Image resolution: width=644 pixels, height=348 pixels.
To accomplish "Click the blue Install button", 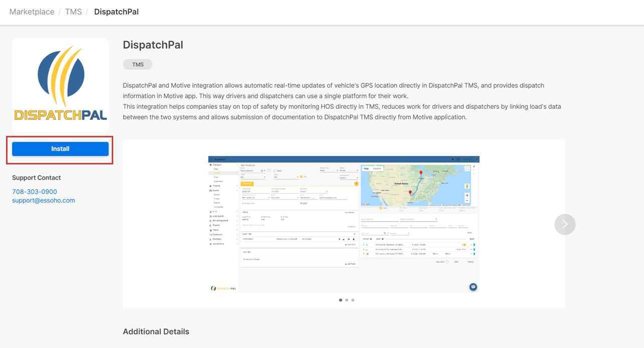I will click(x=60, y=149).
